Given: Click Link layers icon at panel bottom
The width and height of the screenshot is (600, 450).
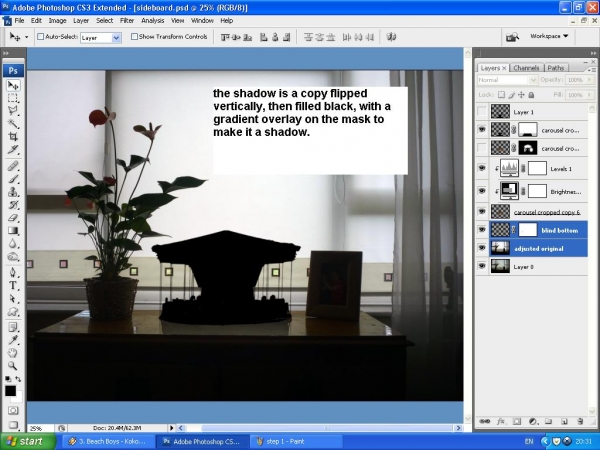Looking at the screenshot, I should pyautogui.click(x=484, y=421).
